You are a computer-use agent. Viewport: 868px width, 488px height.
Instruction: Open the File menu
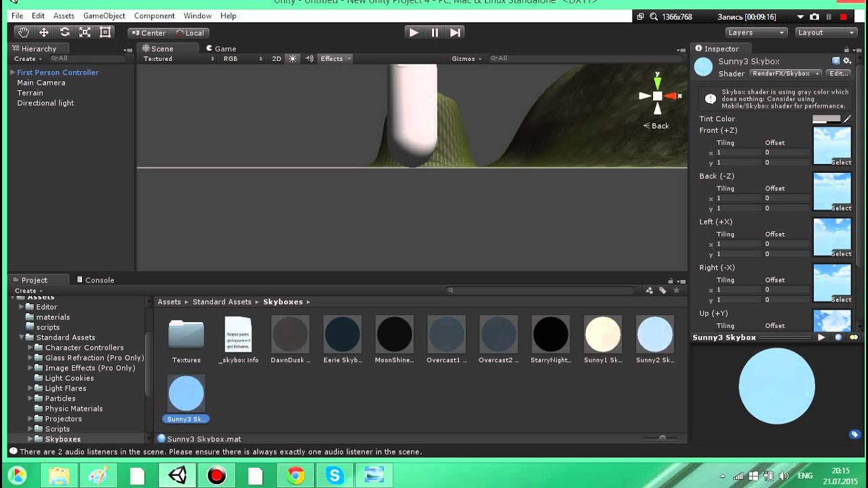17,16
